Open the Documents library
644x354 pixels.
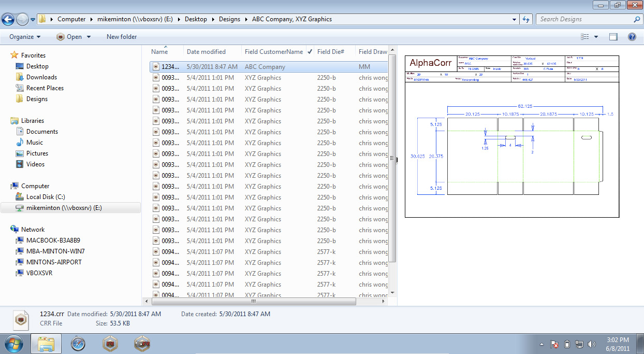(x=42, y=132)
